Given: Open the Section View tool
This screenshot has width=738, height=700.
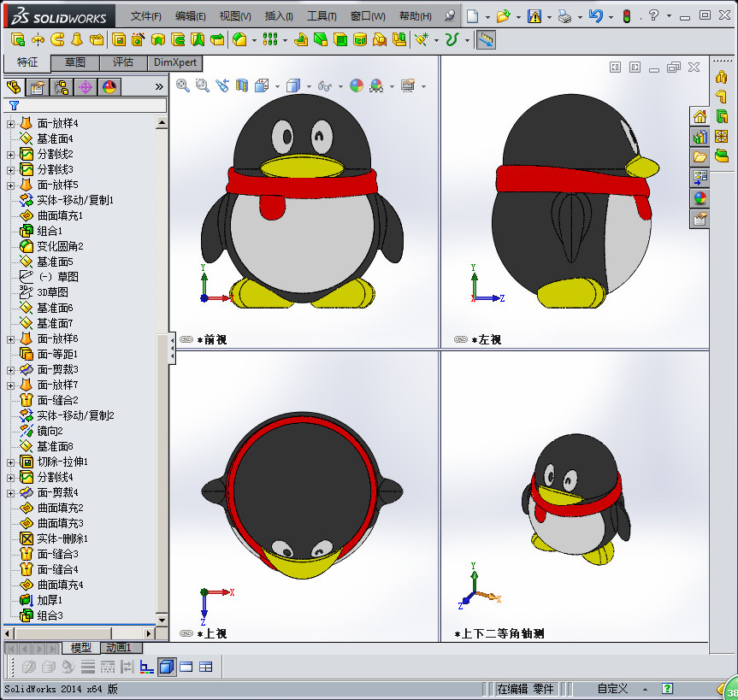Looking at the screenshot, I should pos(242,85).
